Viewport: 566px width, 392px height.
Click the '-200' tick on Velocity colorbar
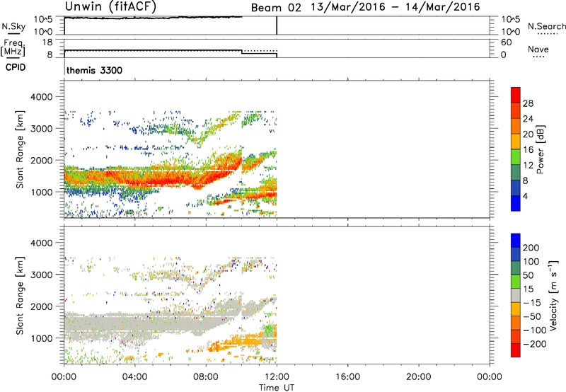[535, 344]
